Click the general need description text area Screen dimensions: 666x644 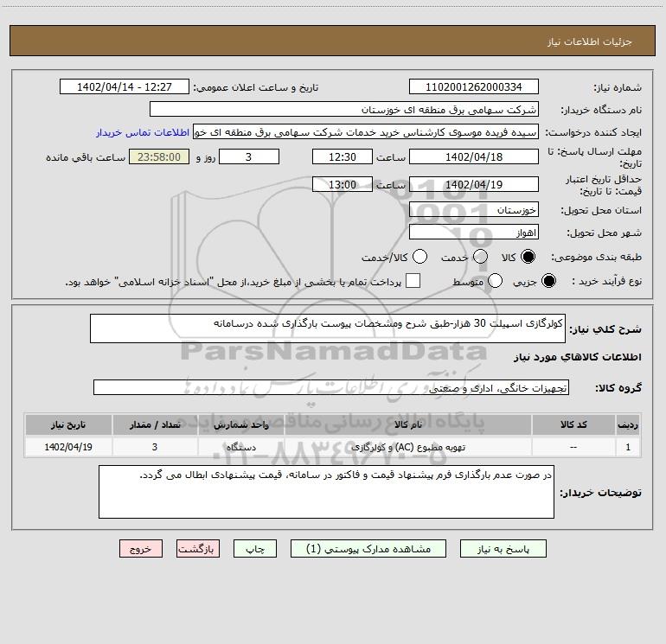click(328, 328)
